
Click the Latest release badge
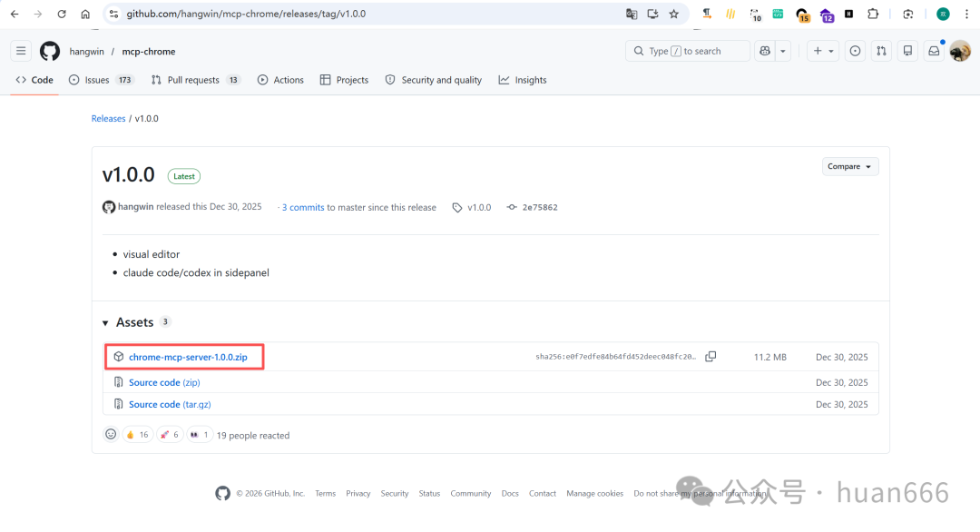click(x=183, y=176)
